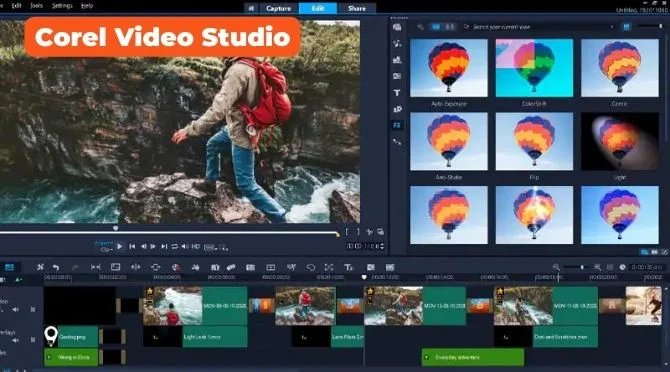Screen dimensions: 670x372
Task: Click in the library search field
Action: click(539, 27)
